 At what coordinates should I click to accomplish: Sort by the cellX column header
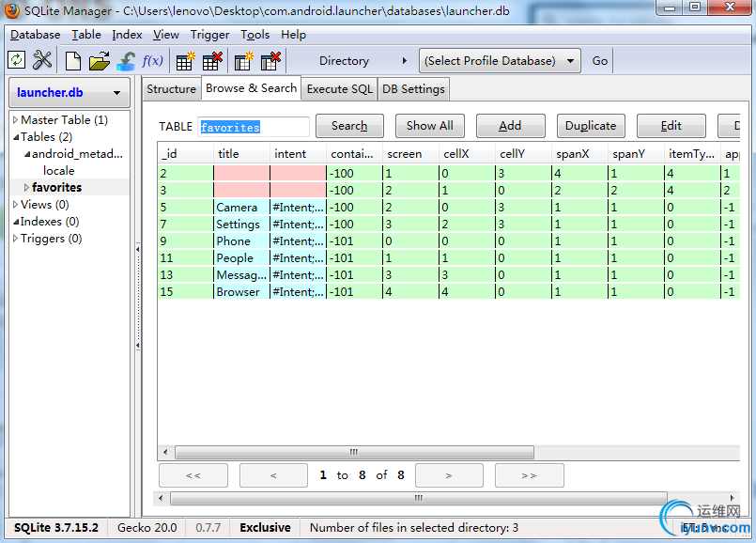point(467,154)
